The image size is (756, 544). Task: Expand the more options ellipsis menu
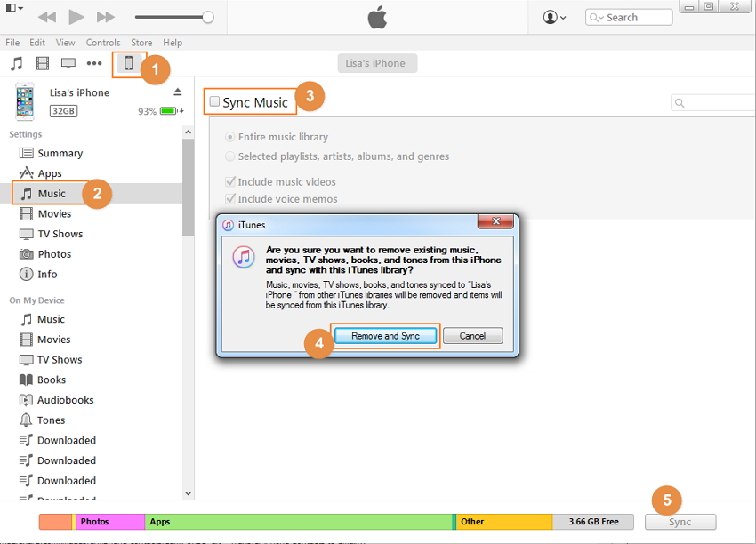pyautogui.click(x=94, y=63)
